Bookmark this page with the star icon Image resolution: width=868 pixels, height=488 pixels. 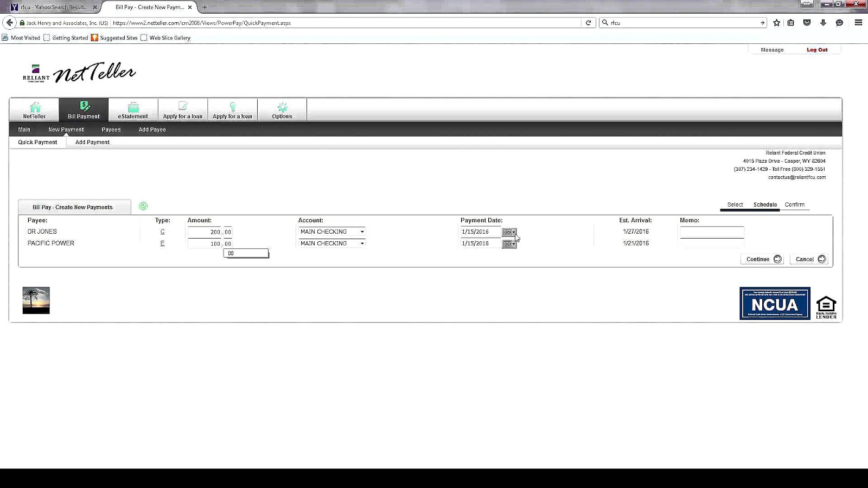pos(776,23)
